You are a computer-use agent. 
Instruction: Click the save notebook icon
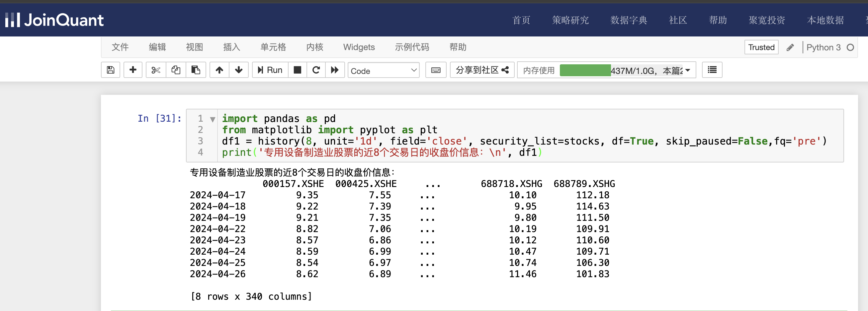(x=111, y=70)
